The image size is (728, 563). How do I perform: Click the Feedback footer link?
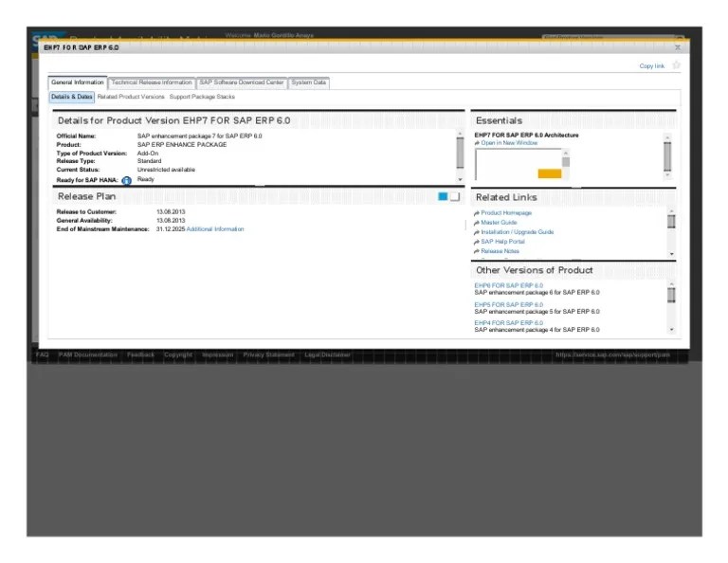point(140,355)
